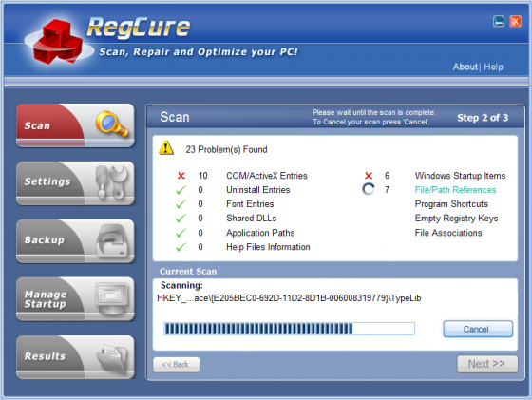Click the 'Scan' panel title

tap(175, 117)
